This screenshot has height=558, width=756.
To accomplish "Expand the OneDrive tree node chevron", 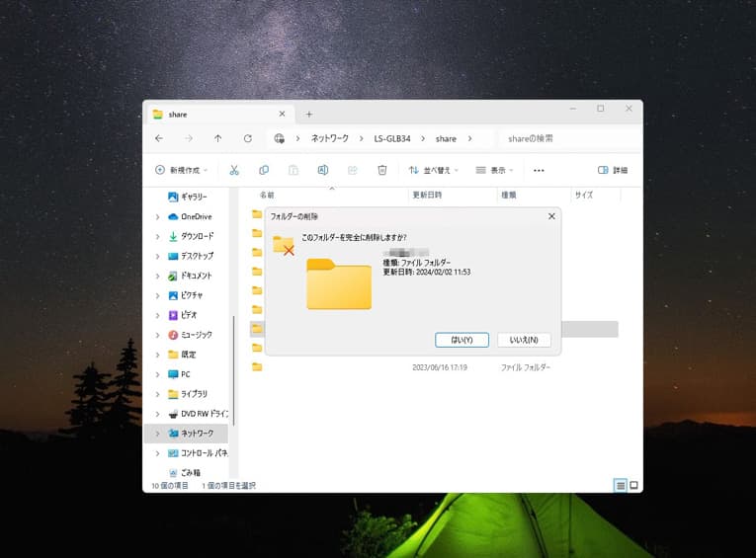I will tap(157, 216).
